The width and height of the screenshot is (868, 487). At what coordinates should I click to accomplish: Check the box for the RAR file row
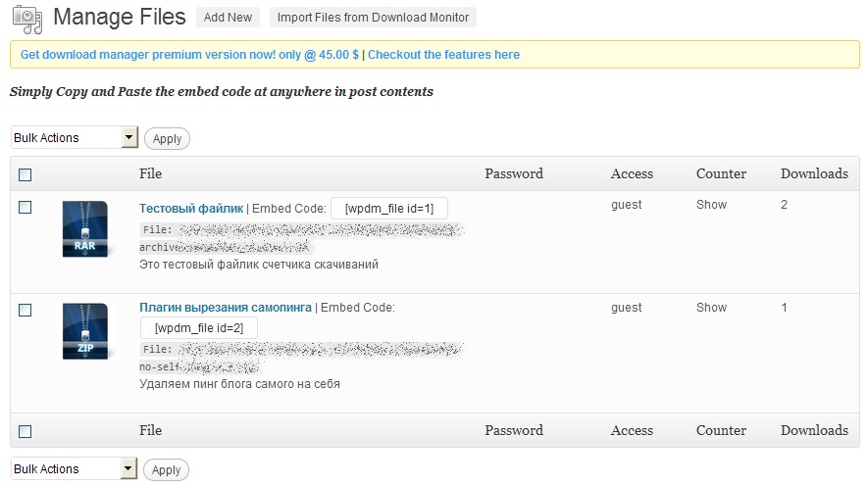(26, 207)
